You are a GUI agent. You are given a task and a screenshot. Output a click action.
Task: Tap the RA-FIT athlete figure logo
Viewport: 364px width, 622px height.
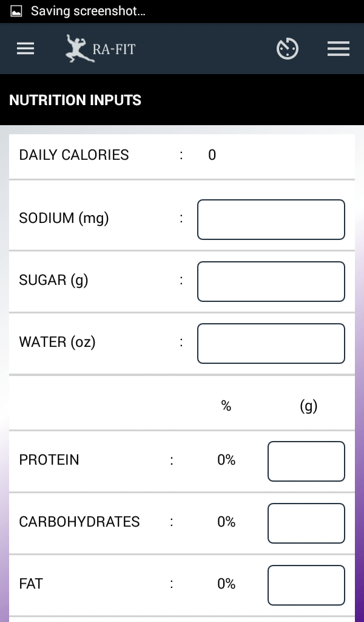click(x=78, y=49)
